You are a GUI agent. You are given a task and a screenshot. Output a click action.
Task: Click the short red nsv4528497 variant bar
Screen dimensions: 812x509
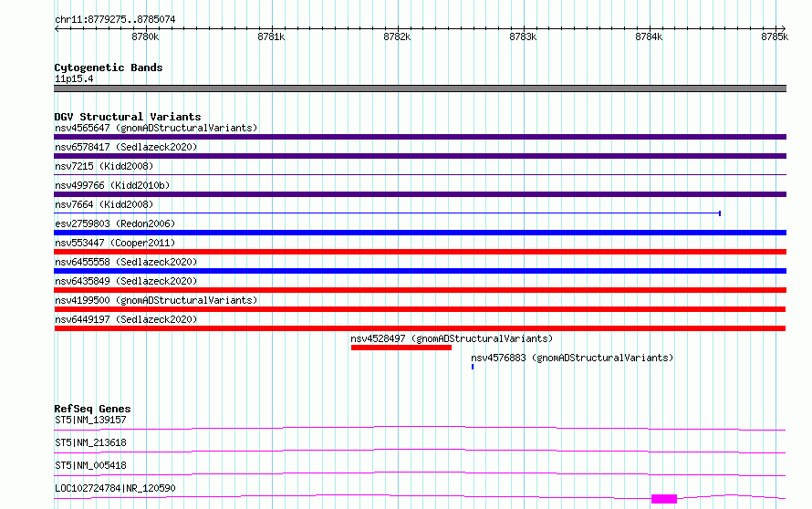pos(401,348)
